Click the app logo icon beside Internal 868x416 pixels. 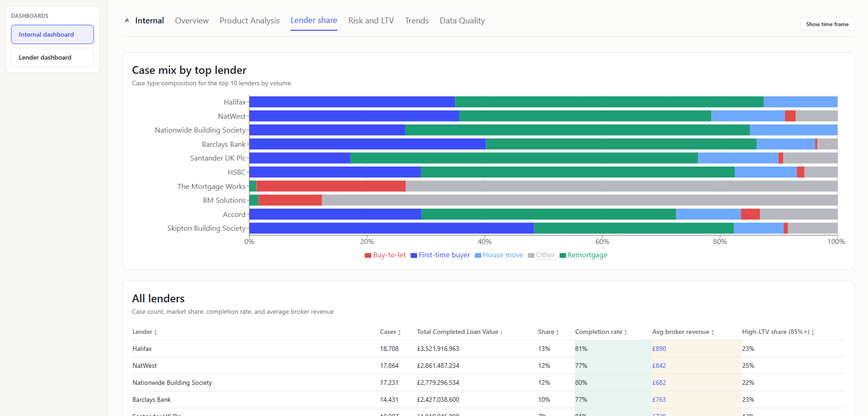tap(126, 20)
